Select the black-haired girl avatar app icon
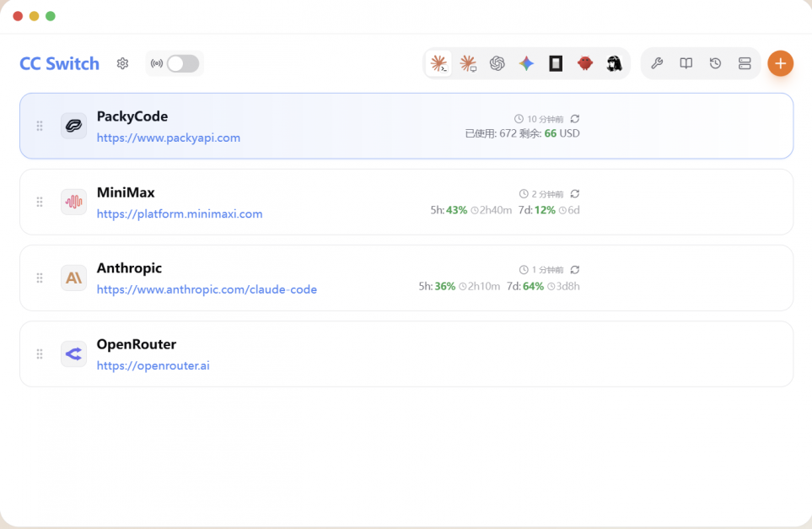The height and width of the screenshot is (529, 812). [x=614, y=64]
